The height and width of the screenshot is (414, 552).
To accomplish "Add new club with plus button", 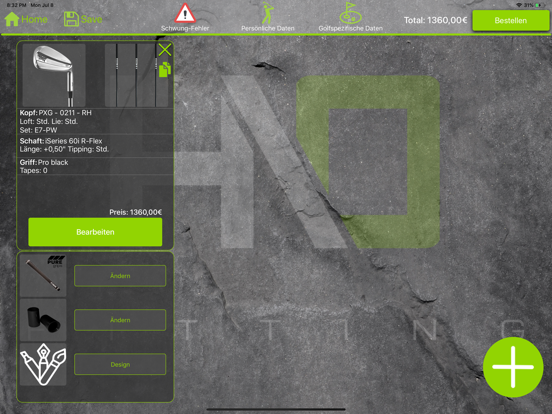I will tap(513, 367).
